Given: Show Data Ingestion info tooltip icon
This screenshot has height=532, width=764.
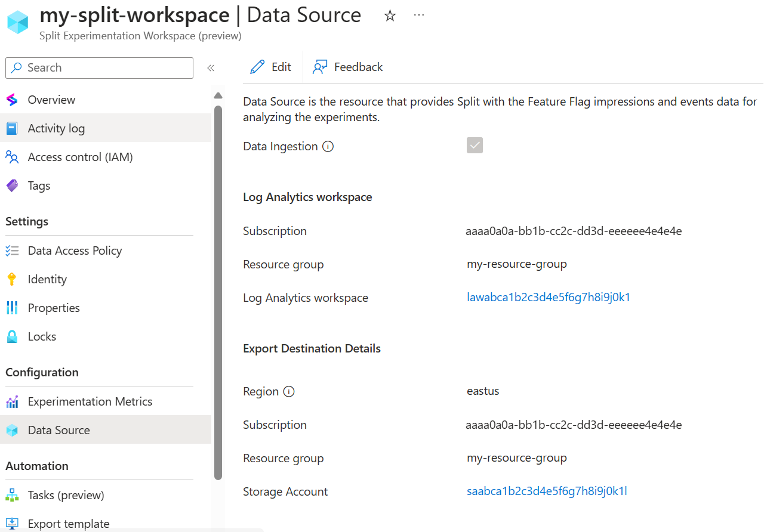Looking at the screenshot, I should pyautogui.click(x=328, y=146).
